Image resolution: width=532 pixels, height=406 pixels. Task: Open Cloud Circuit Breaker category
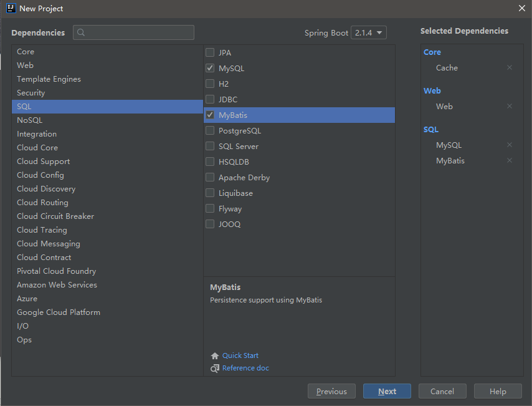(107, 216)
